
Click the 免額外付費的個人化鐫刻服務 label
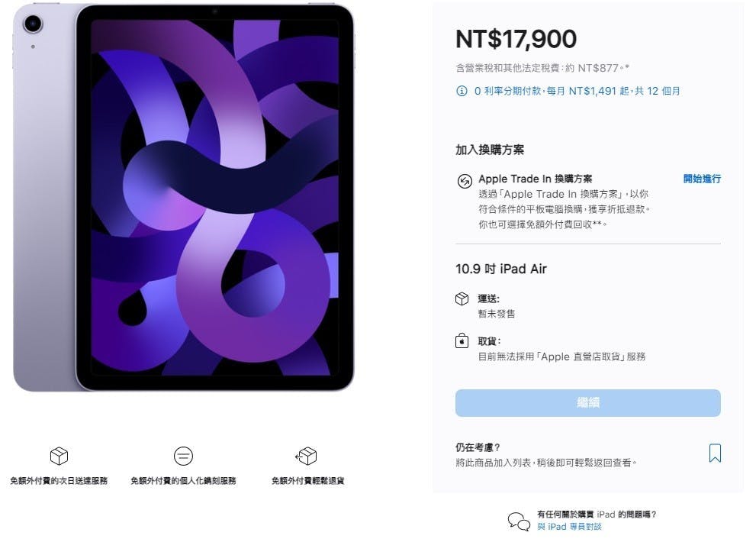(183, 481)
